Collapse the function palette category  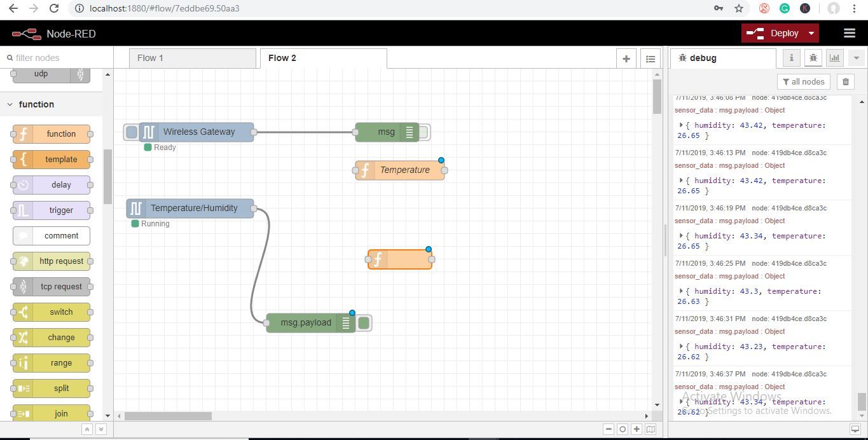click(51, 104)
